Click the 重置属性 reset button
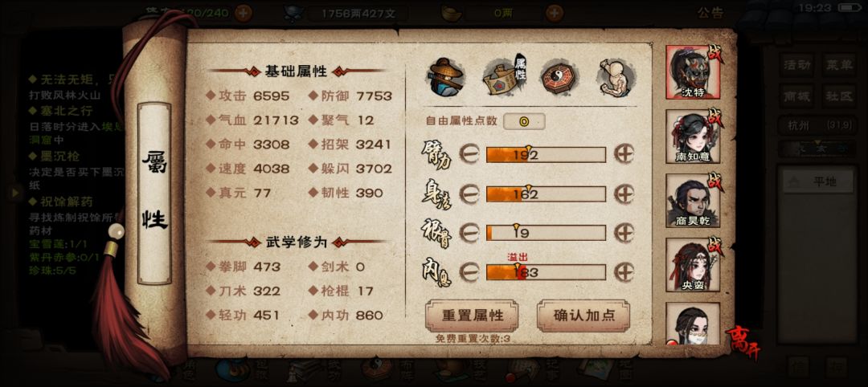 click(473, 316)
